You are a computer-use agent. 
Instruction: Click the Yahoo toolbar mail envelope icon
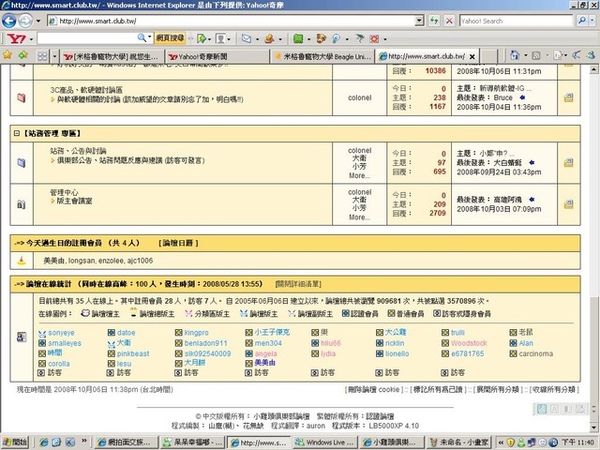point(246,39)
